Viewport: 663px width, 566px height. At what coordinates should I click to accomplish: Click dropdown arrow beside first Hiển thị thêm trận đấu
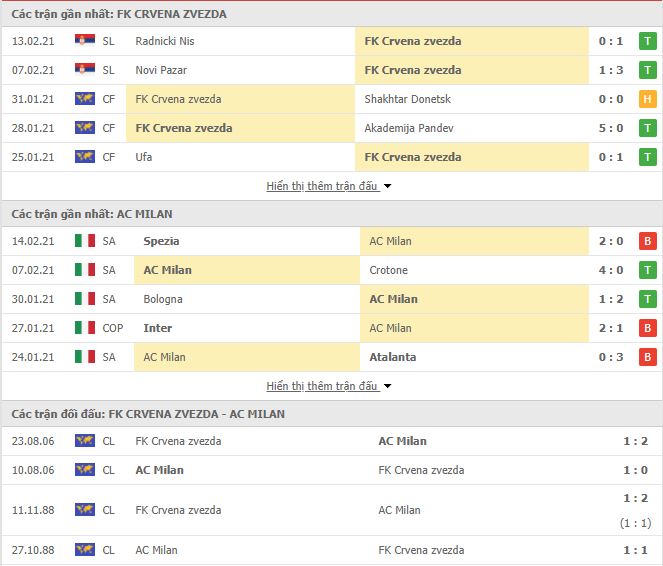point(387,186)
